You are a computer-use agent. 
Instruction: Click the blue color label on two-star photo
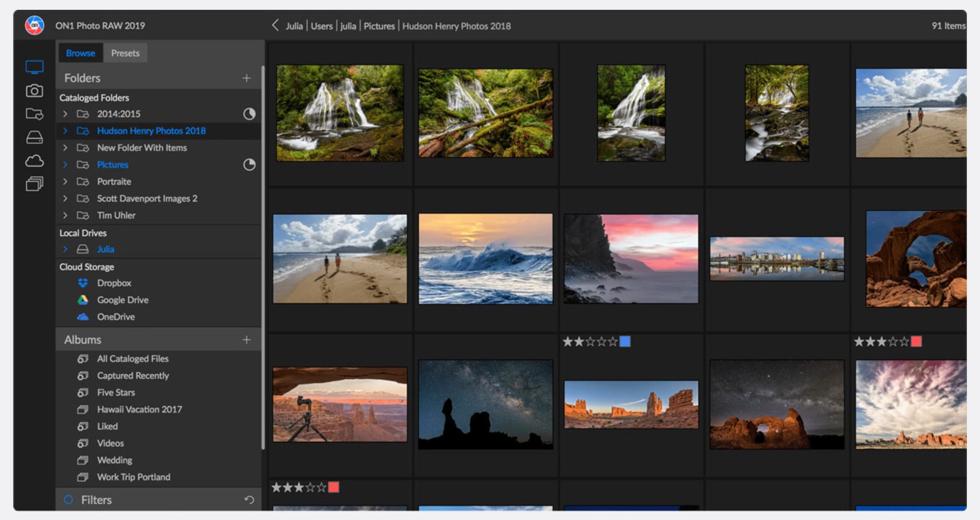click(x=625, y=341)
